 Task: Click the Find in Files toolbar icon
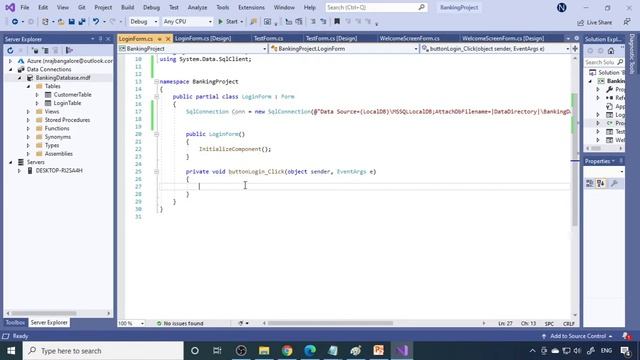pos(253,22)
